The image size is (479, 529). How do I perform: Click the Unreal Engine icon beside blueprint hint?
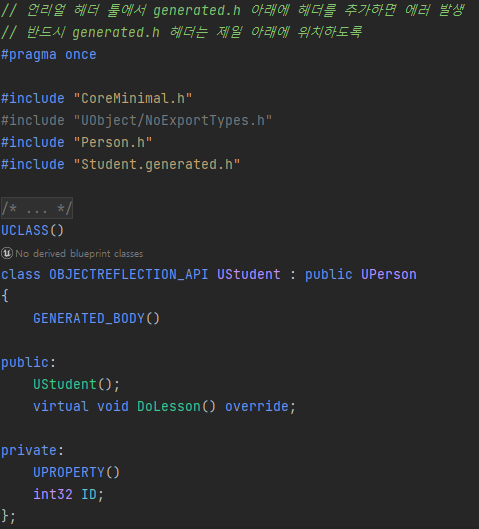[7, 253]
